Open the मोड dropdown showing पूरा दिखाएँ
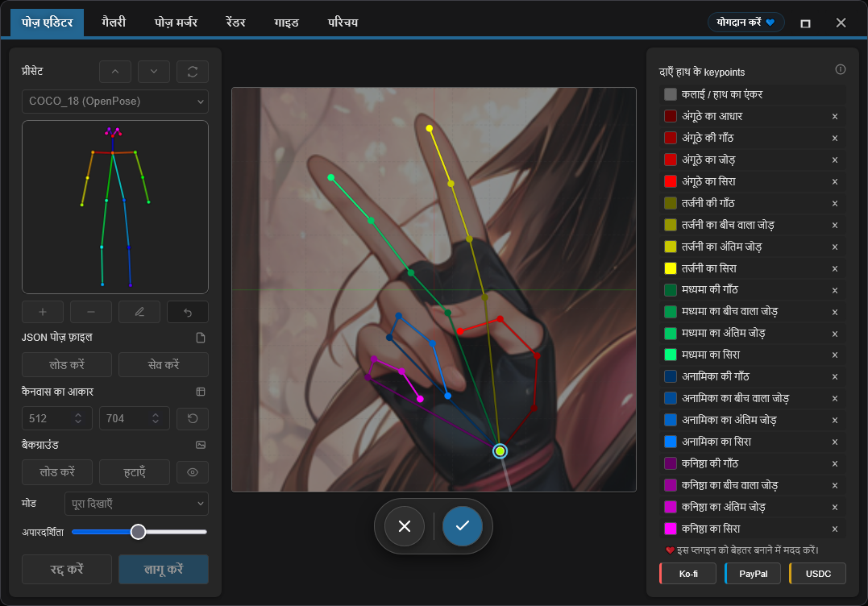The width and height of the screenshot is (868, 606). [136, 504]
